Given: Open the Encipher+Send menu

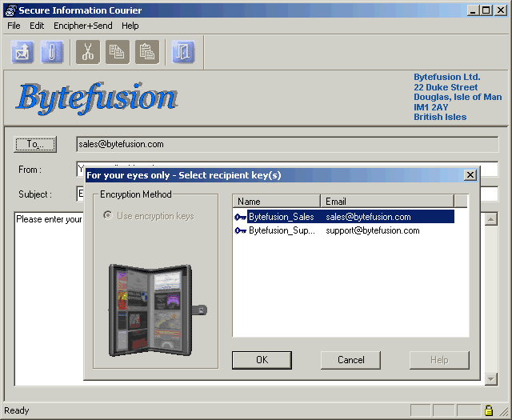Looking at the screenshot, I should (83, 26).
